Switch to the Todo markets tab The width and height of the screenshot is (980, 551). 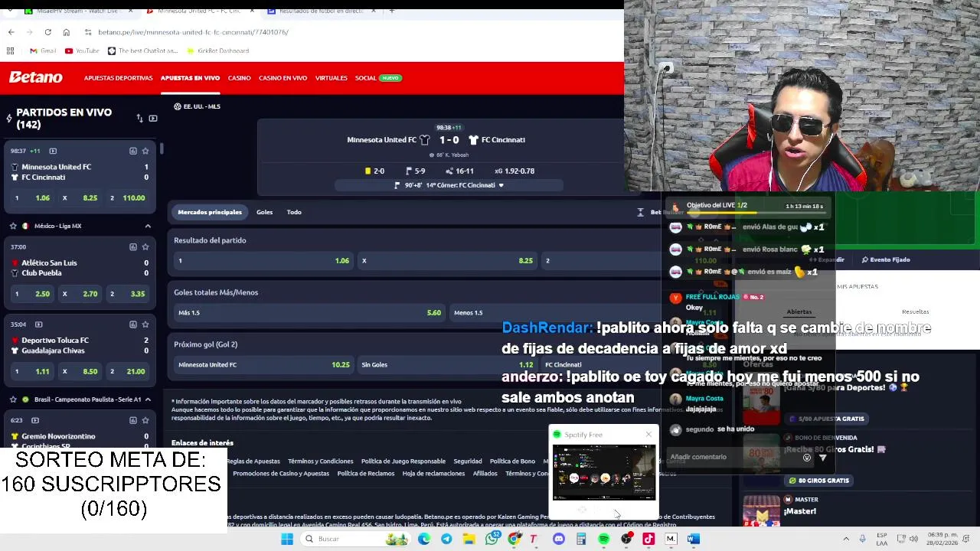coord(294,212)
